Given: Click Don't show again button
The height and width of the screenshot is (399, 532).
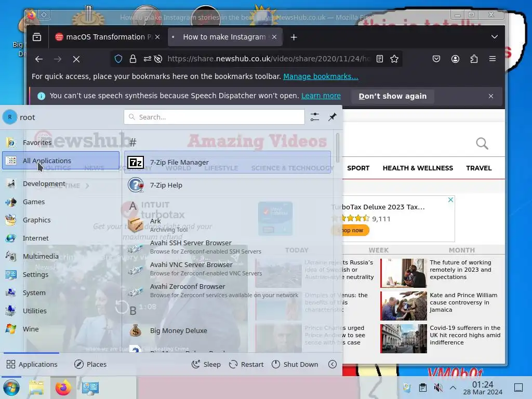Looking at the screenshot, I should [393, 96].
